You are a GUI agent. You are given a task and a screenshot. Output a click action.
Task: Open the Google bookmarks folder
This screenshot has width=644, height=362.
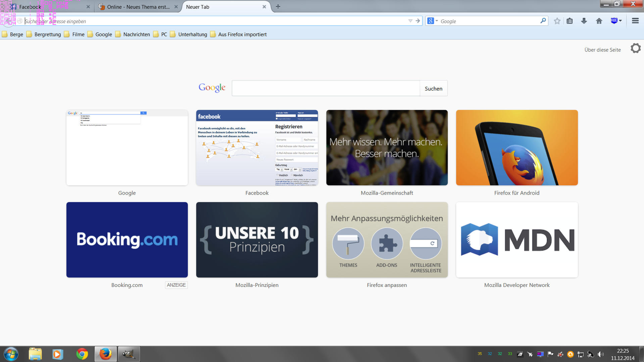100,34
